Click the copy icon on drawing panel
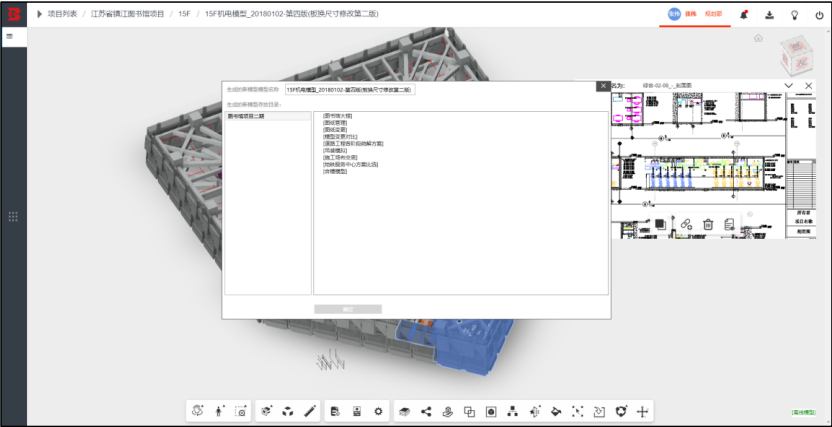Screen dimensions: 832x427 click(x=660, y=224)
